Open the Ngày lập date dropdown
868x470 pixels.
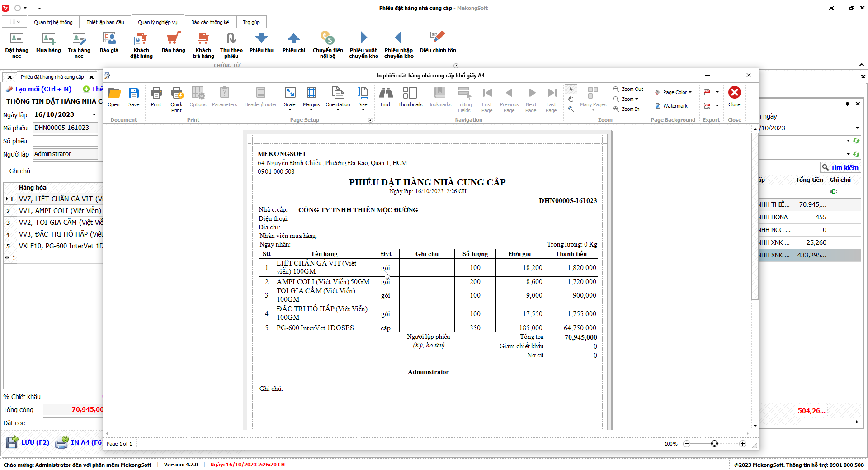pyautogui.click(x=94, y=115)
